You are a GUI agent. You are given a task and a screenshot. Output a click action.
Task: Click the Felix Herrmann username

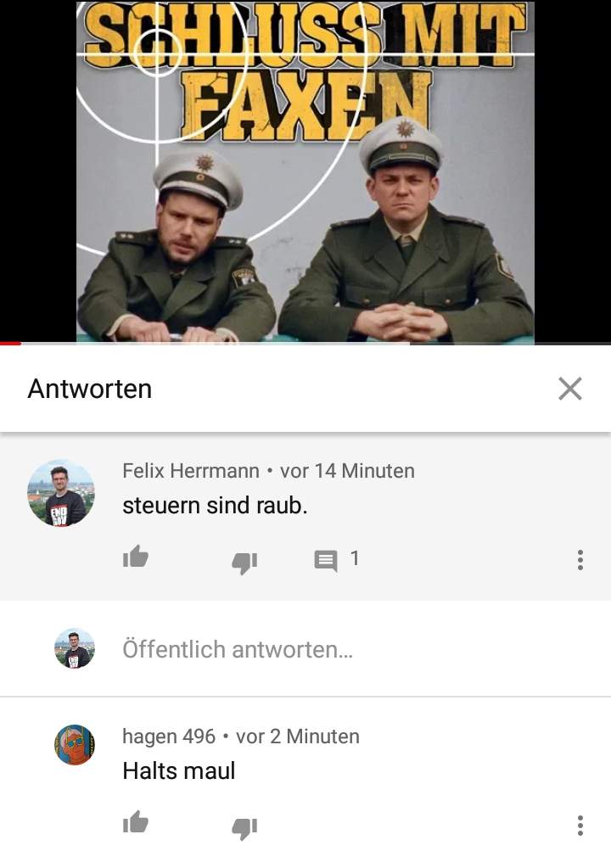click(191, 471)
